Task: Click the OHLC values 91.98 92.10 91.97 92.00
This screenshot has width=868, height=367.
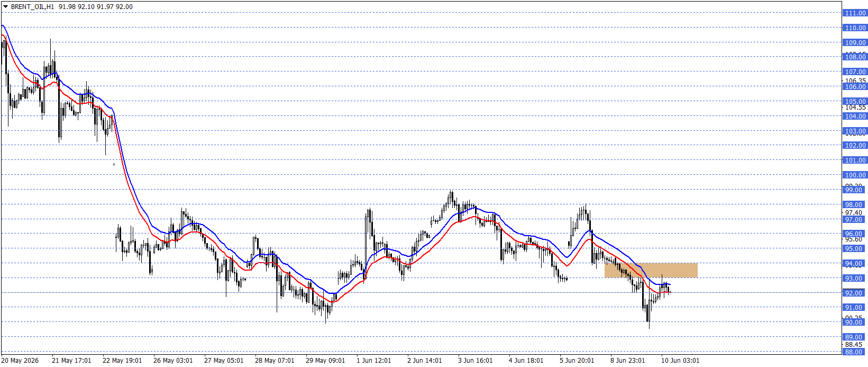Action: coord(96,7)
